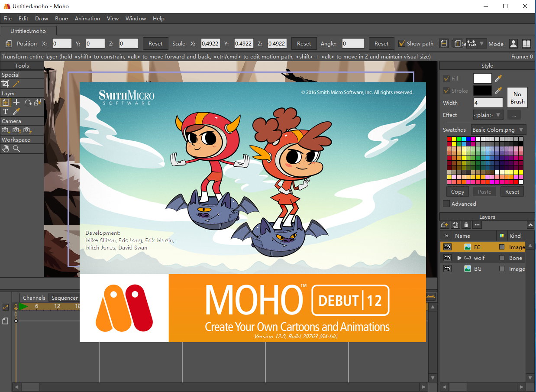Click the Reset button next to Position Z
The image size is (536, 392).
(x=155, y=43)
